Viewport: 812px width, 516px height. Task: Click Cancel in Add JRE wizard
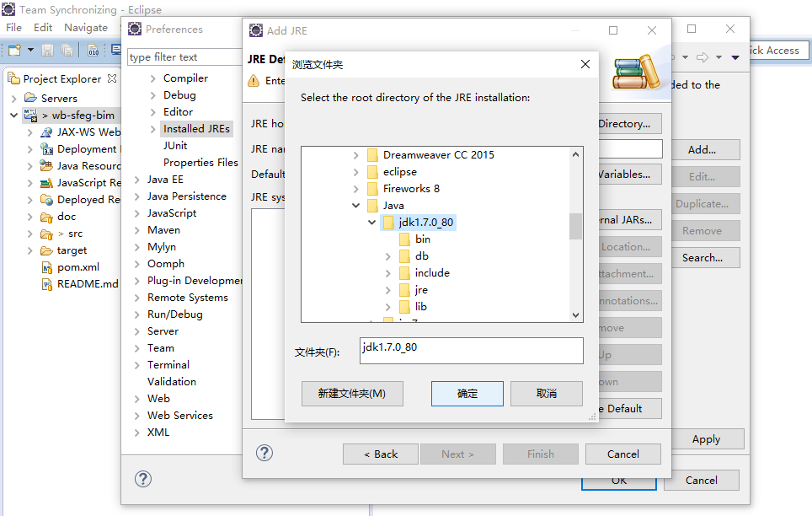[623, 454]
